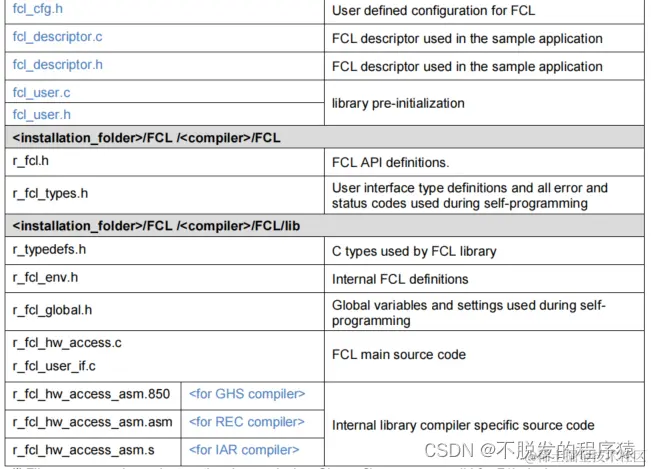651x469 pixels.
Task: Click the r_fcl_global.h table cell
Action: click(164, 311)
